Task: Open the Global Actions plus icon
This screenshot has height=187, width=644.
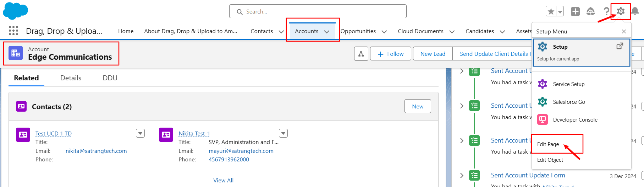Action: [x=575, y=12]
